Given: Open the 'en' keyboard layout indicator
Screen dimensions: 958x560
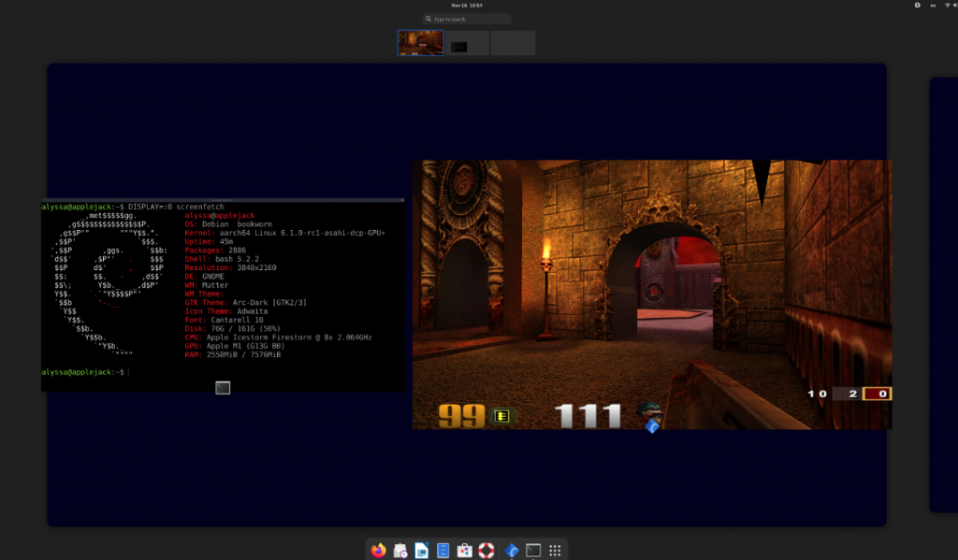Looking at the screenshot, I should click(933, 5).
